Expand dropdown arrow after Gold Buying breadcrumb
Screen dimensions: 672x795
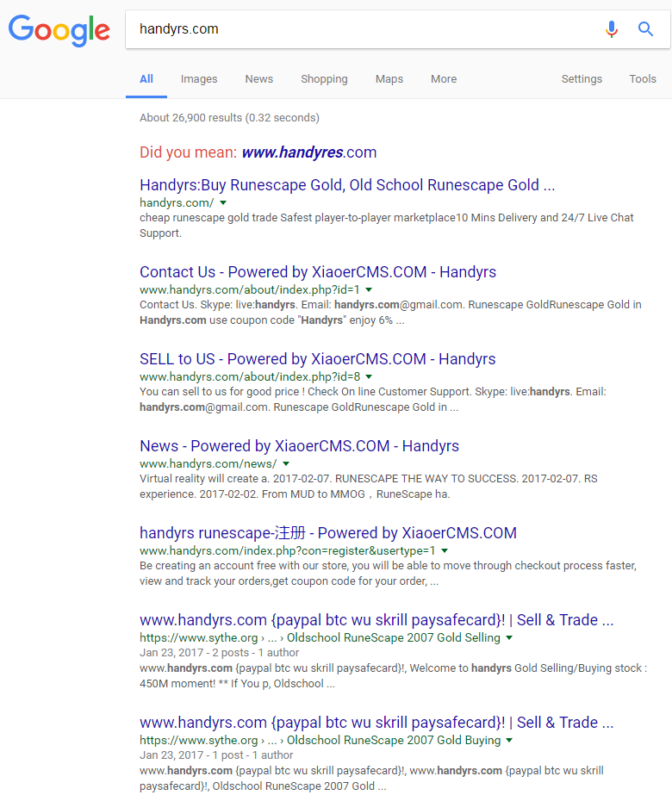pos(509,740)
